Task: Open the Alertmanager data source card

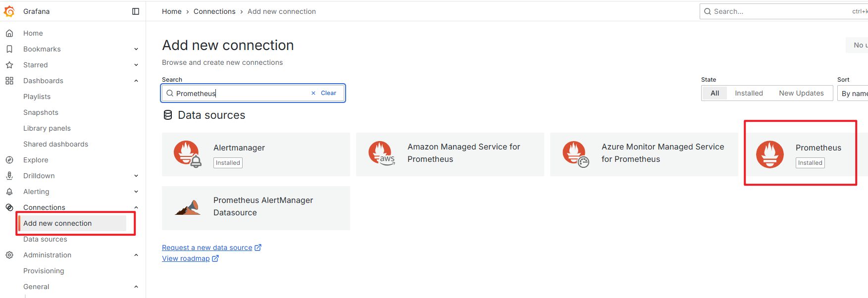Action: [256, 154]
